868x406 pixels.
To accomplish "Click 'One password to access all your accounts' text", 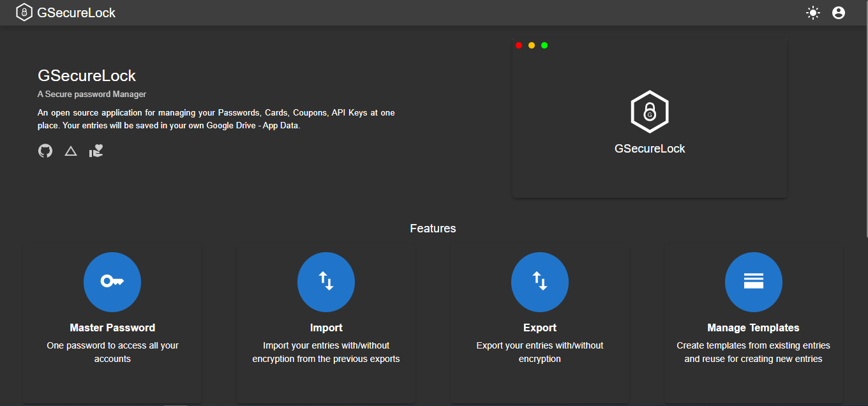I will click(x=112, y=352).
